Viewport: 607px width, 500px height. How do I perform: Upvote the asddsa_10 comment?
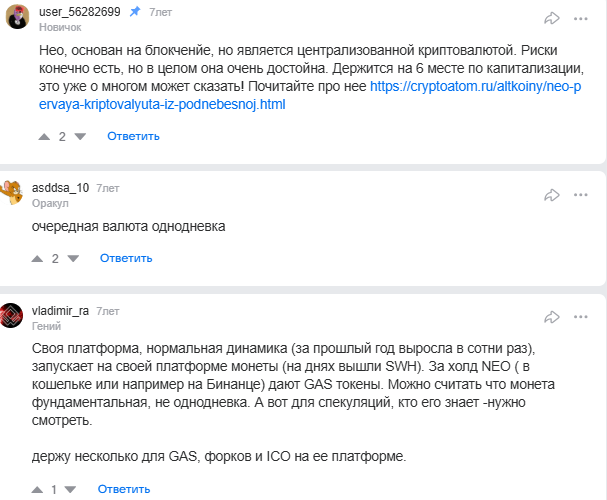[x=37, y=258]
